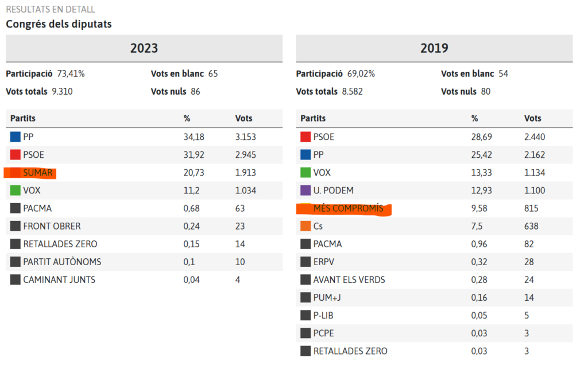Click the Partits column header in 2019 table
588x369 pixels.
point(313,118)
